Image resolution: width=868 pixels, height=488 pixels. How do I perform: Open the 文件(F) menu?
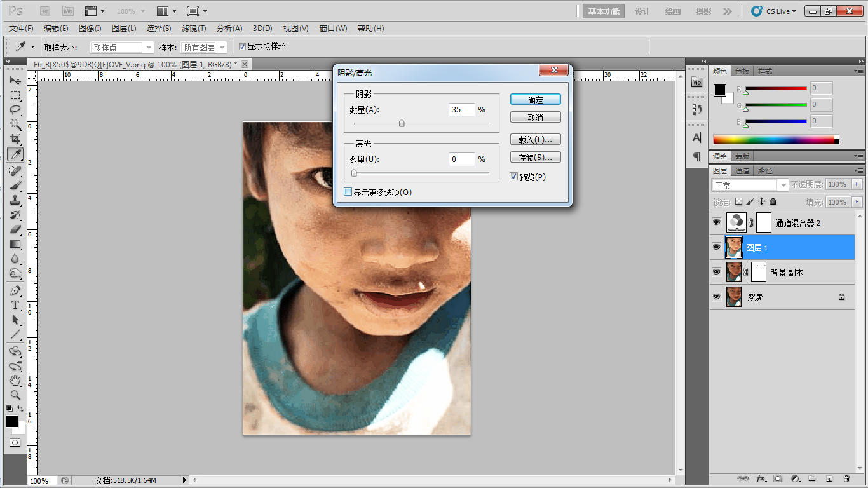coord(21,29)
